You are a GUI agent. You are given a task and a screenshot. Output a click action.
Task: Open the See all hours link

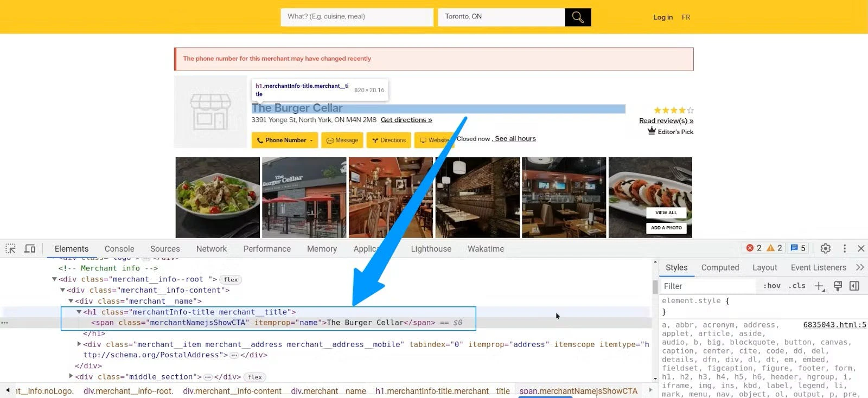515,139
